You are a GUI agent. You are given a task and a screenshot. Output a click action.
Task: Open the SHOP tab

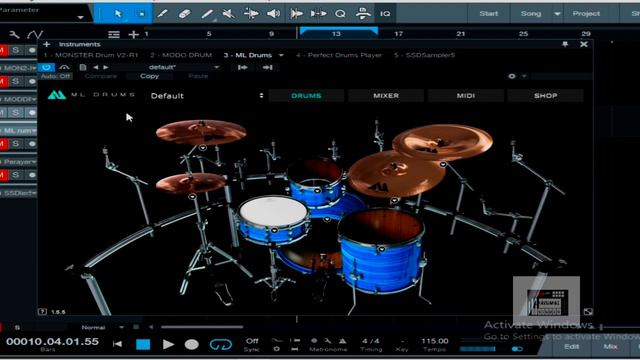coord(546,96)
